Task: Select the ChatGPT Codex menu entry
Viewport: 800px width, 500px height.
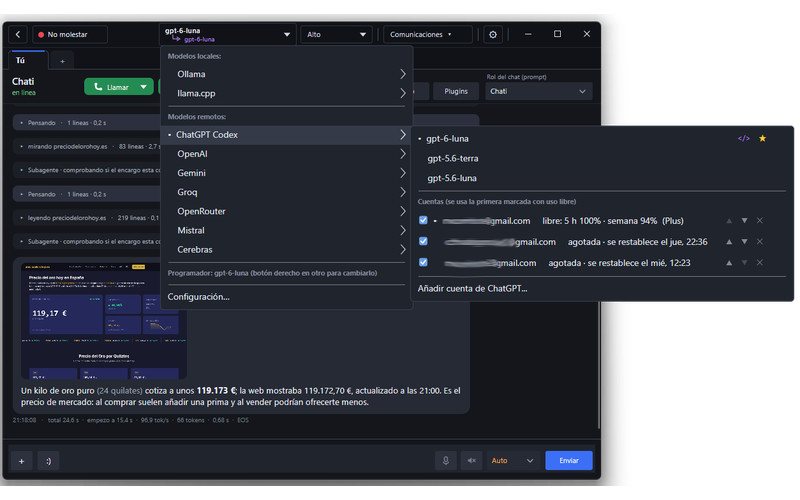Action: [x=286, y=135]
